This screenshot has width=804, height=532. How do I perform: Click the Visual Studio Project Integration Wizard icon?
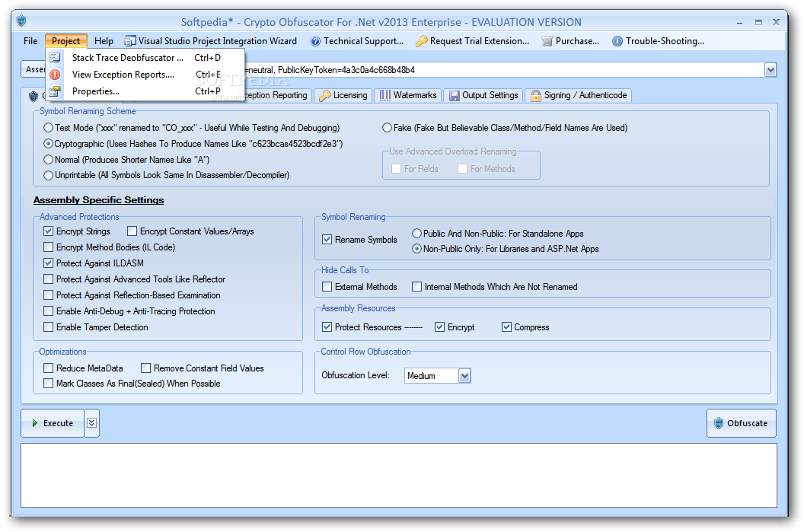(130, 41)
